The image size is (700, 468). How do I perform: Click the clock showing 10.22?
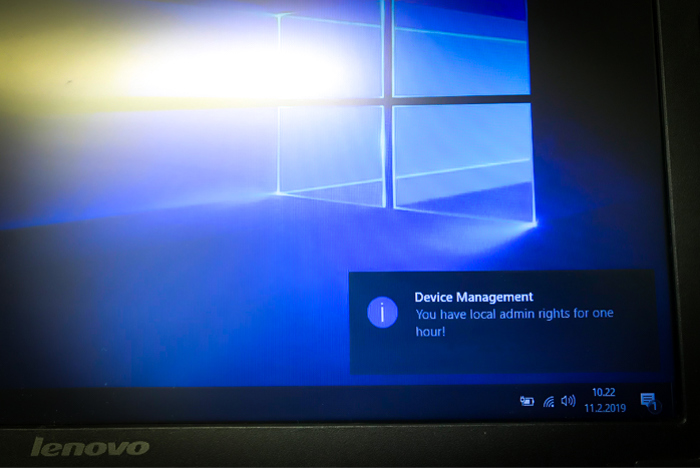click(x=604, y=392)
